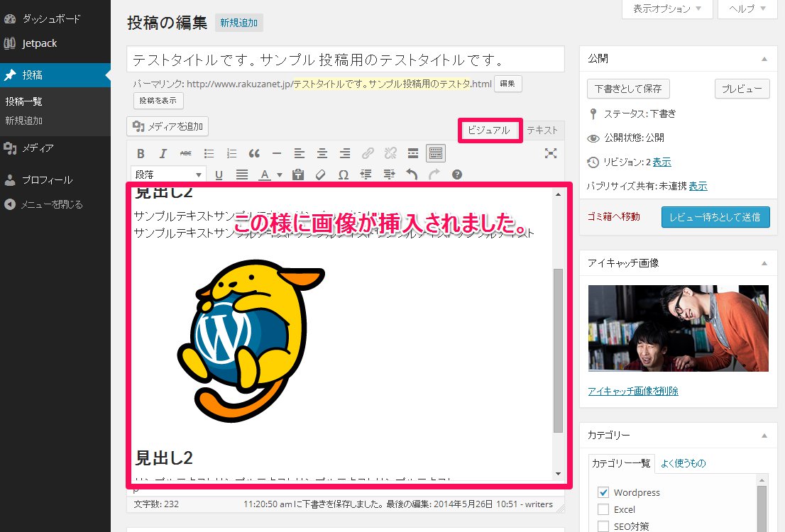This screenshot has width=785, height=532.
Task: Add new post via 新規追加 button
Action: click(238, 23)
